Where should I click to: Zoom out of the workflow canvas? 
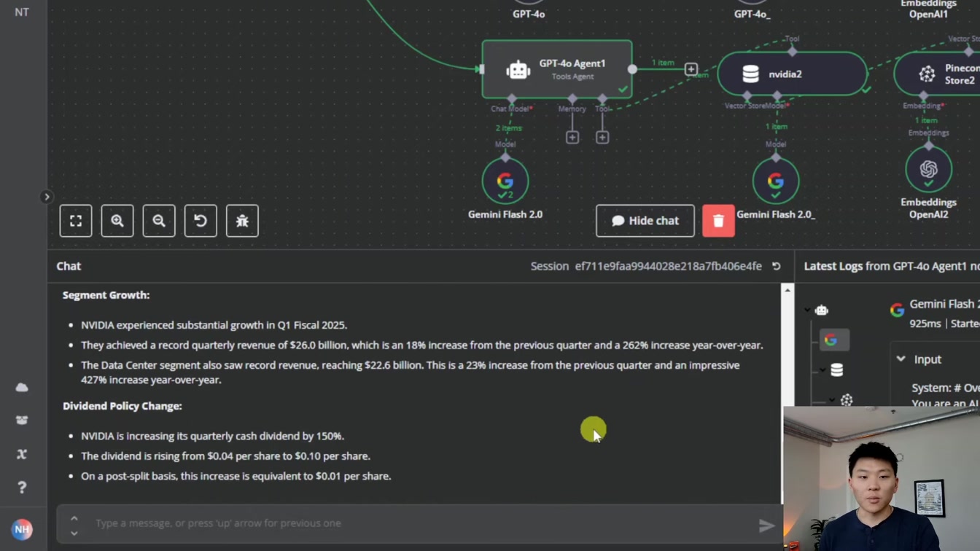tap(159, 221)
